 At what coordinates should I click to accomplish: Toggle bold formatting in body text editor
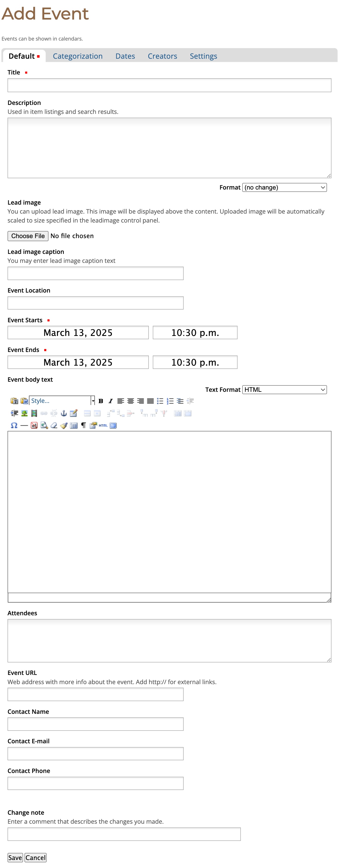[x=101, y=401]
